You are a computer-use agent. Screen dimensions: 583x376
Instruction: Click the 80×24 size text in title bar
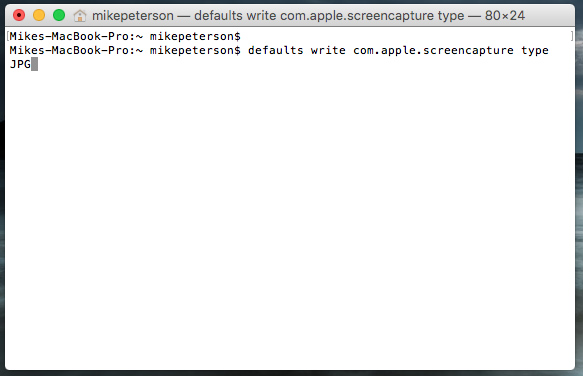point(505,16)
